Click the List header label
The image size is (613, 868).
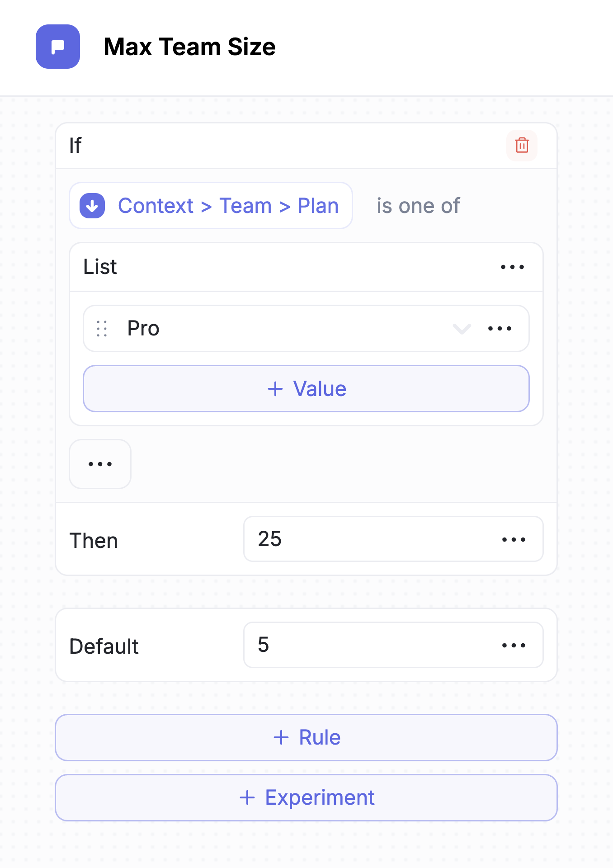click(100, 267)
